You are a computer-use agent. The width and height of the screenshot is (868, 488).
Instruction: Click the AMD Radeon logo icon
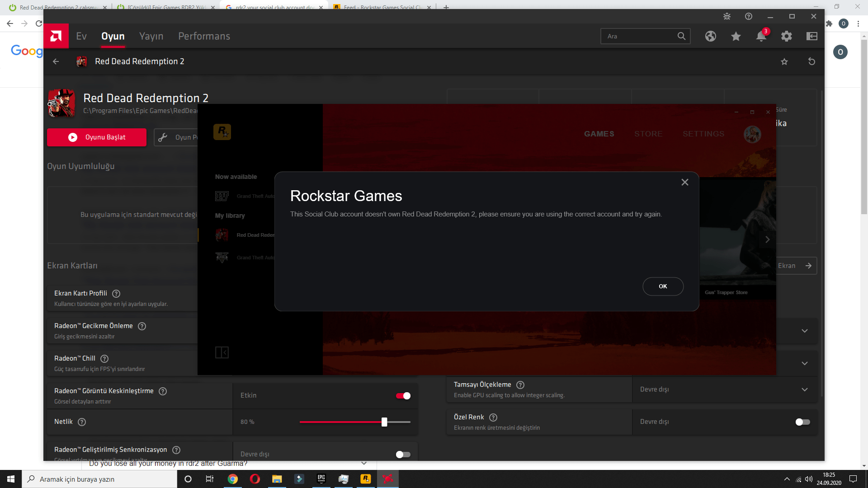tap(56, 36)
